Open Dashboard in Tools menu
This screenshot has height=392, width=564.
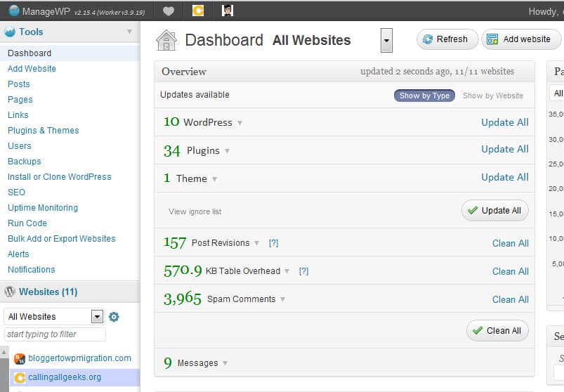tap(29, 53)
